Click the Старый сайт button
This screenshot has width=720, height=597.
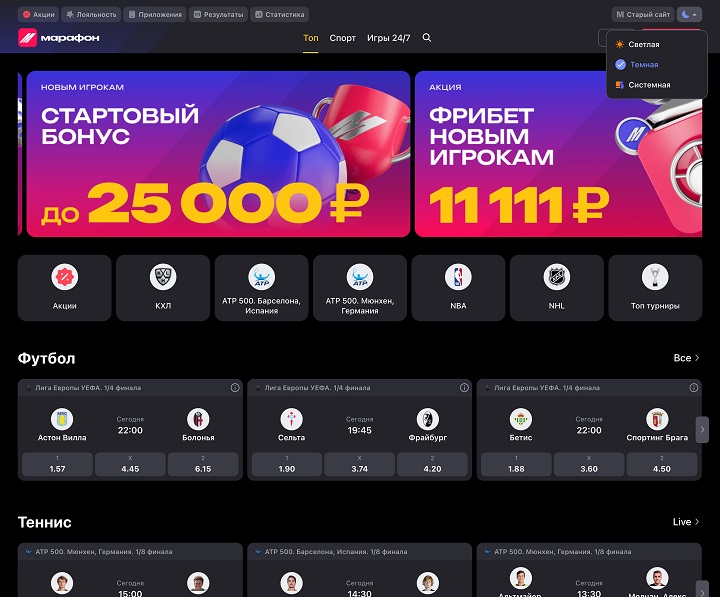643,15
